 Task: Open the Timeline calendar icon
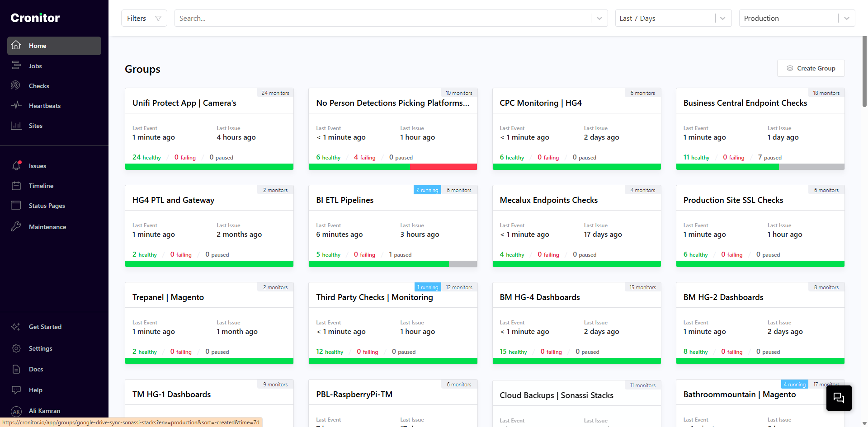(16, 186)
